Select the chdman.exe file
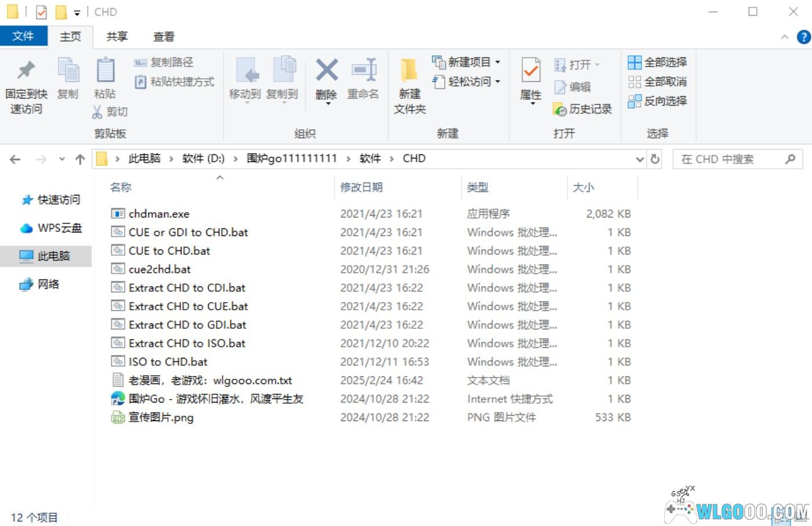This screenshot has width=812, height=526. (x=159, y=214)
